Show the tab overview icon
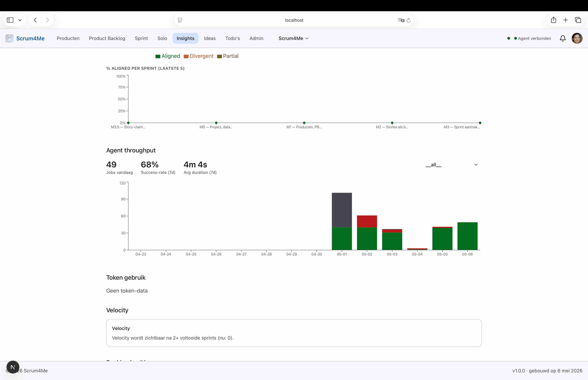 (578, 20)
